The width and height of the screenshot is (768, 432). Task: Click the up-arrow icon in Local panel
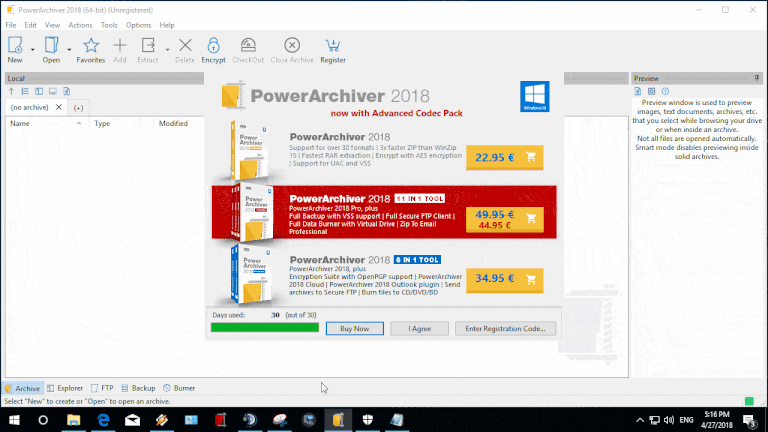pos(12,91)
